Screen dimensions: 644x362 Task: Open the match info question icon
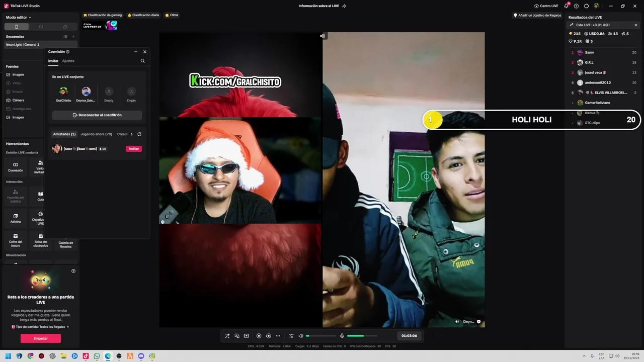(x=73, y=271)
